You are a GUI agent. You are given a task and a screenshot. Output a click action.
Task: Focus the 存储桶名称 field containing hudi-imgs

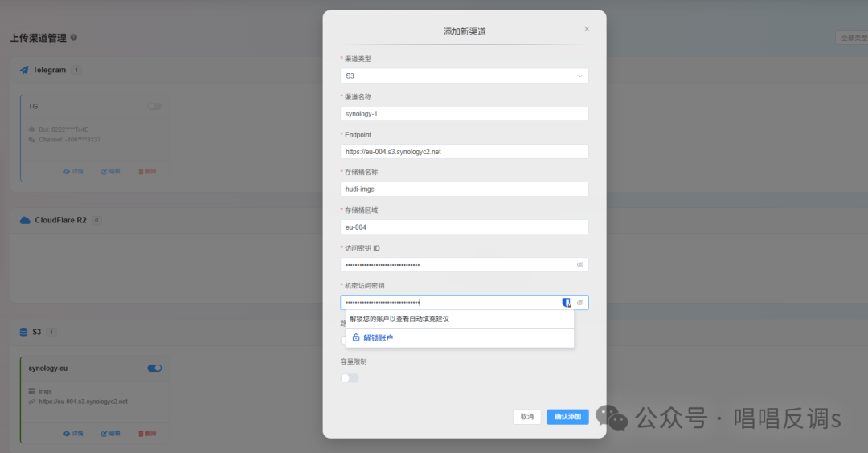coord(464,189)
